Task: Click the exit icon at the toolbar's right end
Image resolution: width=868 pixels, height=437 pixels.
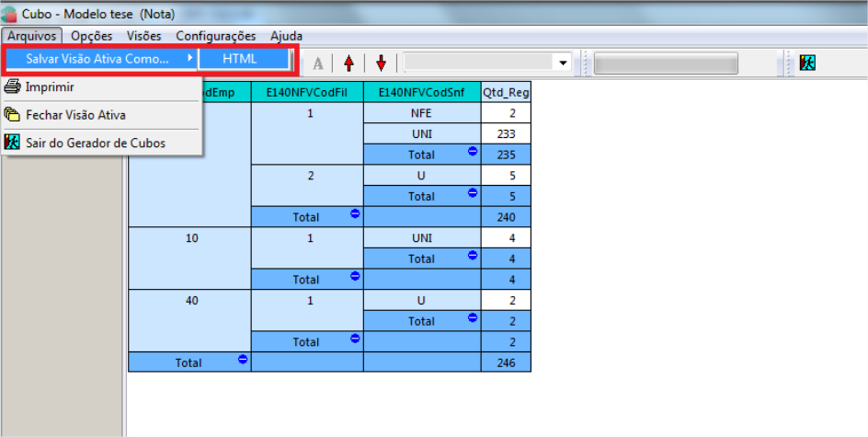Action: coord(807,63)
